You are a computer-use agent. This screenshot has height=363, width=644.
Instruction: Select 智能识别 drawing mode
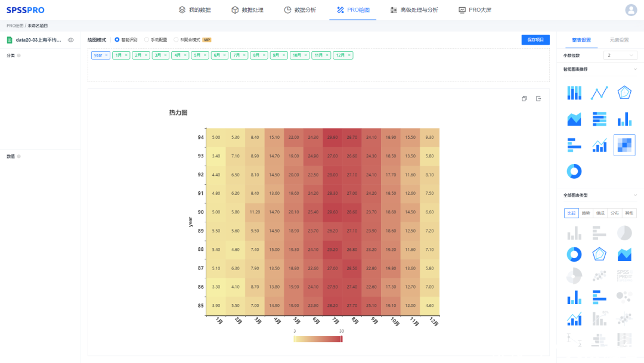tap(117, 40)
